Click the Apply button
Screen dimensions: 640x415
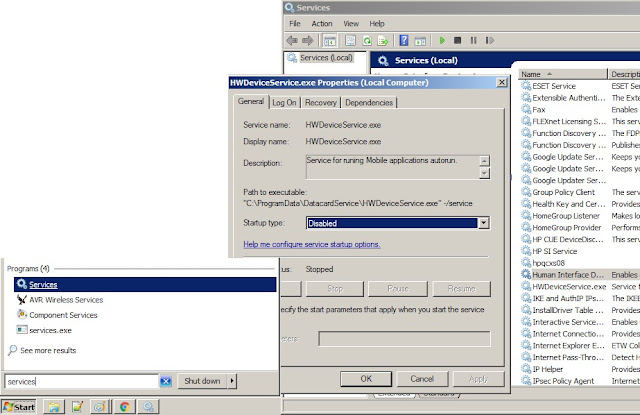click(x=478, y=379)
